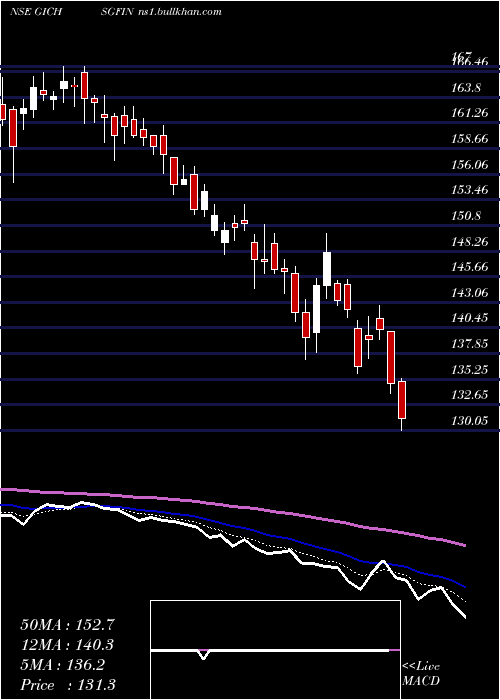Click the 161.26 price axis label
Image resolution: width=500 pixels, height=700 pixels.
tap(470, 113)
